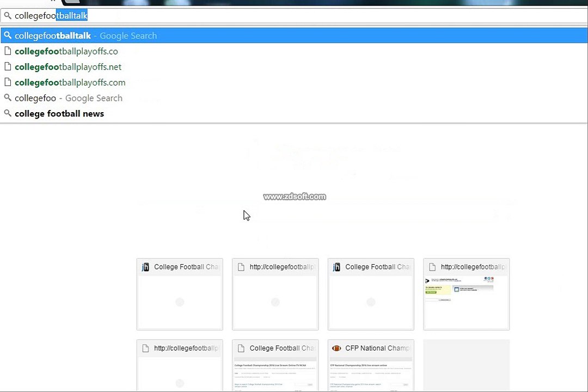Click the magnifier icon in the address bar
This screenshot has height=392, width=588.
(x=8, y=15)
